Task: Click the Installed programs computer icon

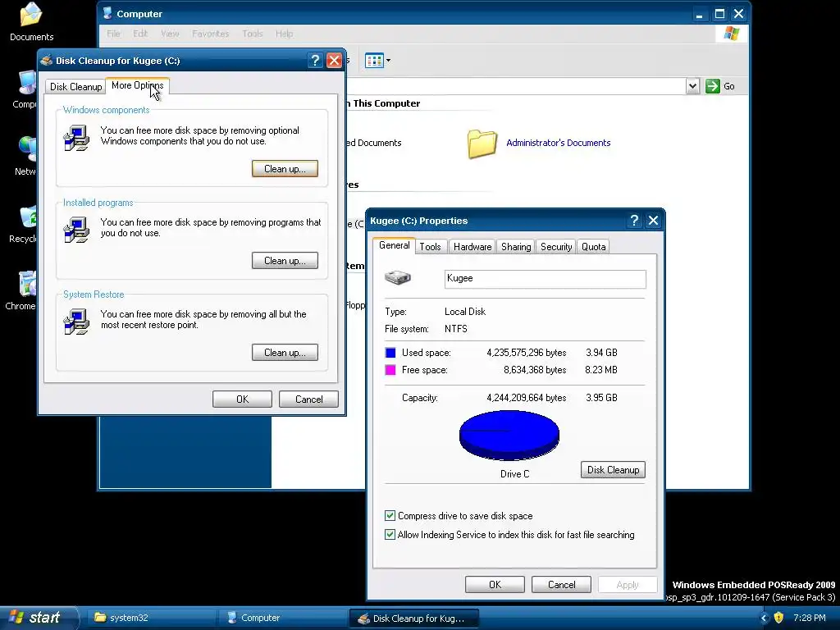Action: click(x=76, y=230)
